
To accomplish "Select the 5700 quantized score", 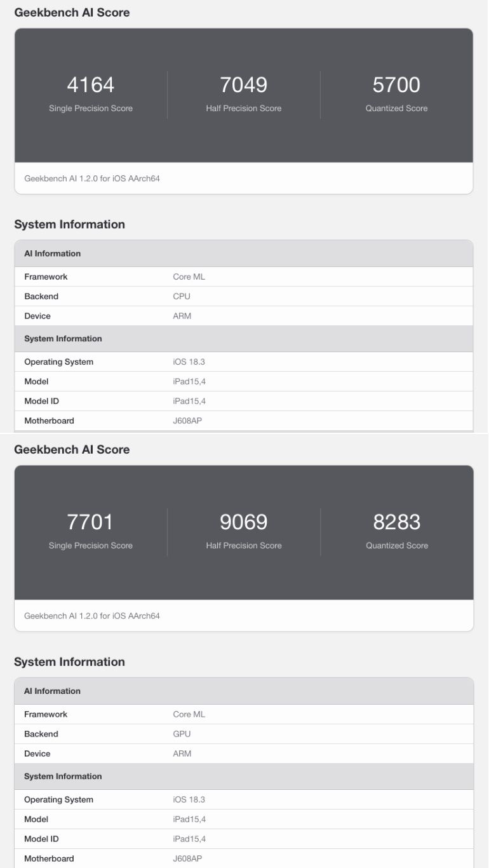I will pyautogui.click(x=396, y=85).
